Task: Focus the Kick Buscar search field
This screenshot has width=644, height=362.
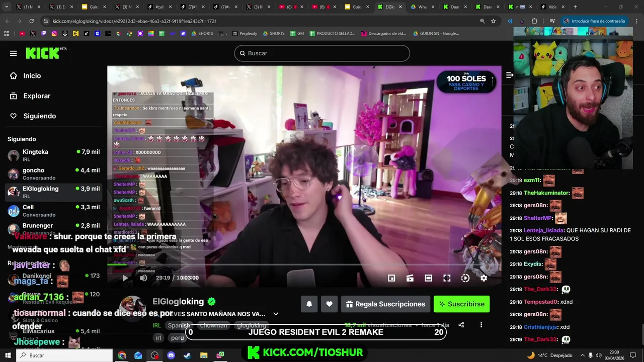Action: click(322, 53)
